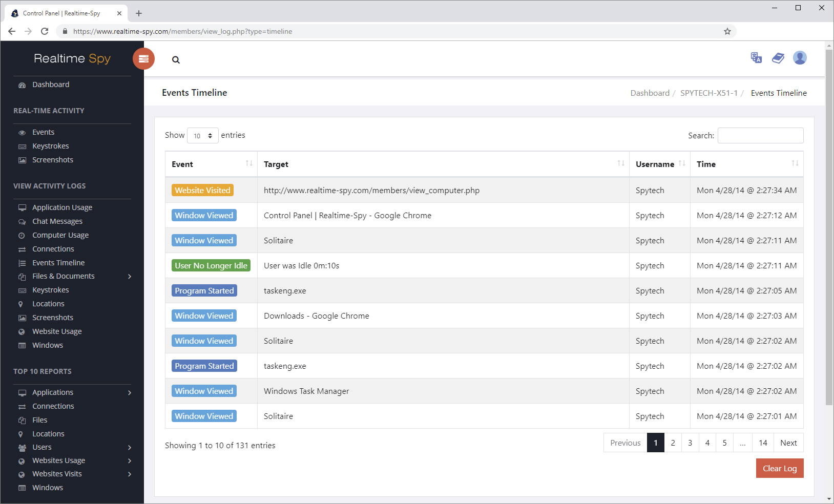Screen dimensions: 834x504
Task: Expand the Websites Usage report submenu
Action: 130,461
